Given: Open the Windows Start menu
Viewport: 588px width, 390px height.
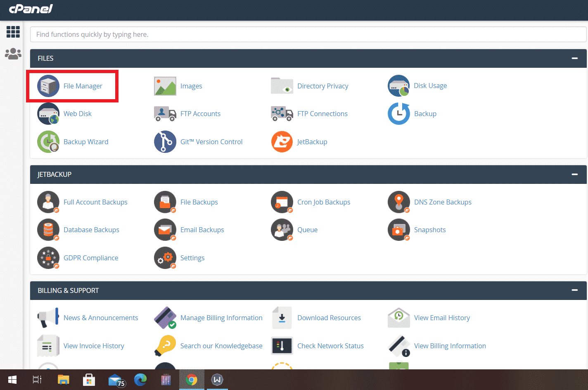Looking at the screenshot, I should pyautogui.click(x=12, y=380).
